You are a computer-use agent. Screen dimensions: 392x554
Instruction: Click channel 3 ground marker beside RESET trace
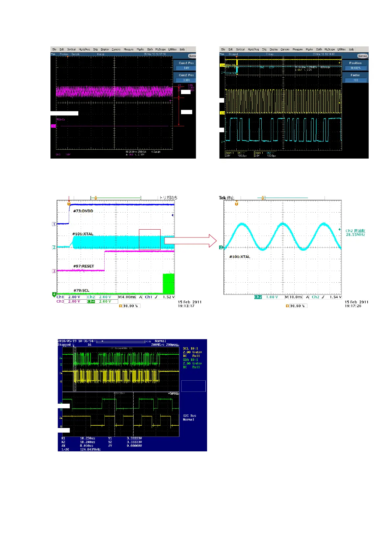(54, 271)
